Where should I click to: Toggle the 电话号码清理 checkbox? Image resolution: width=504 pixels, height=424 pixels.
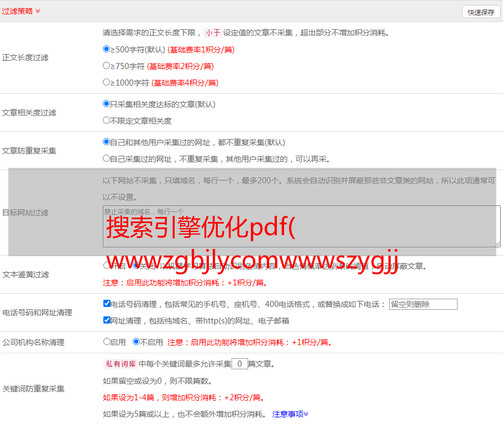[x=107, y=304]
